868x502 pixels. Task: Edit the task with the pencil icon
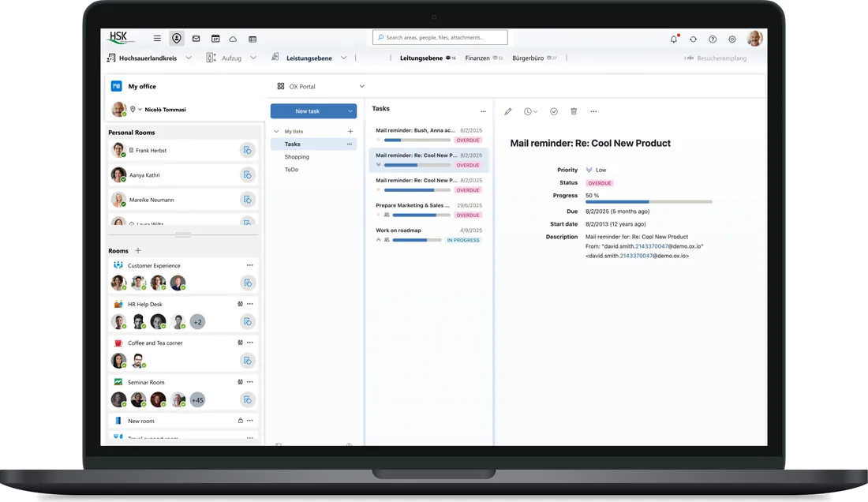click(x=507, y=111)
